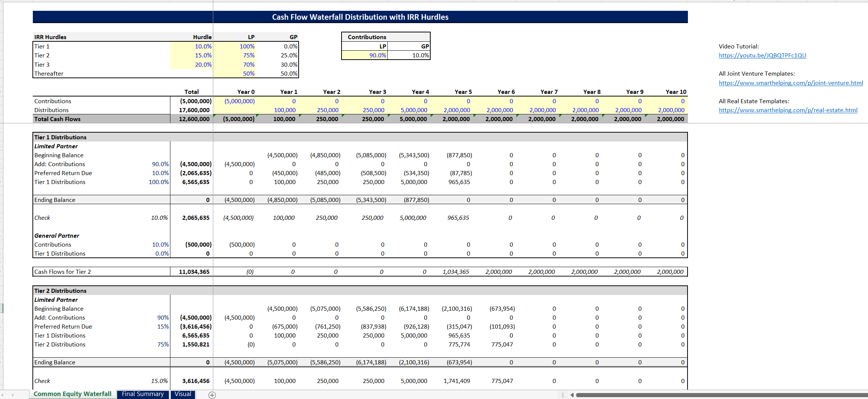Select Thereafter GP split 50.0% cell

(277, 73)
